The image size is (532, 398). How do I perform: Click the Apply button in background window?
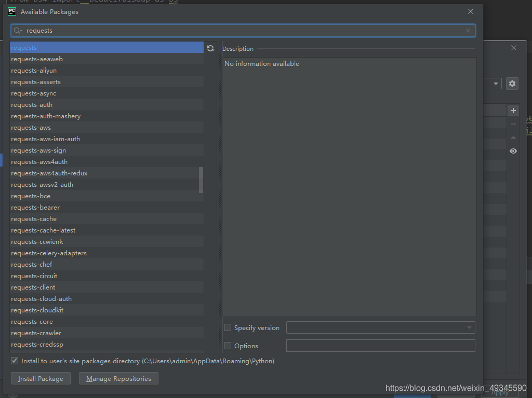pos(499,393)
